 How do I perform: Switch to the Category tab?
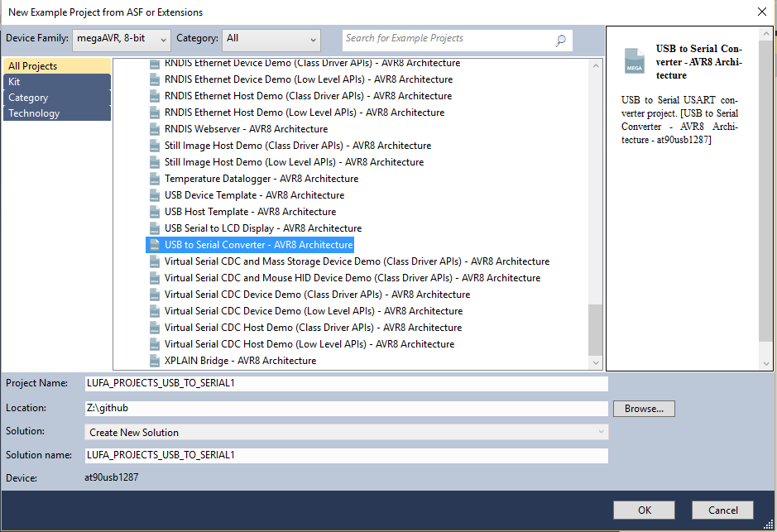pos(56,98)
